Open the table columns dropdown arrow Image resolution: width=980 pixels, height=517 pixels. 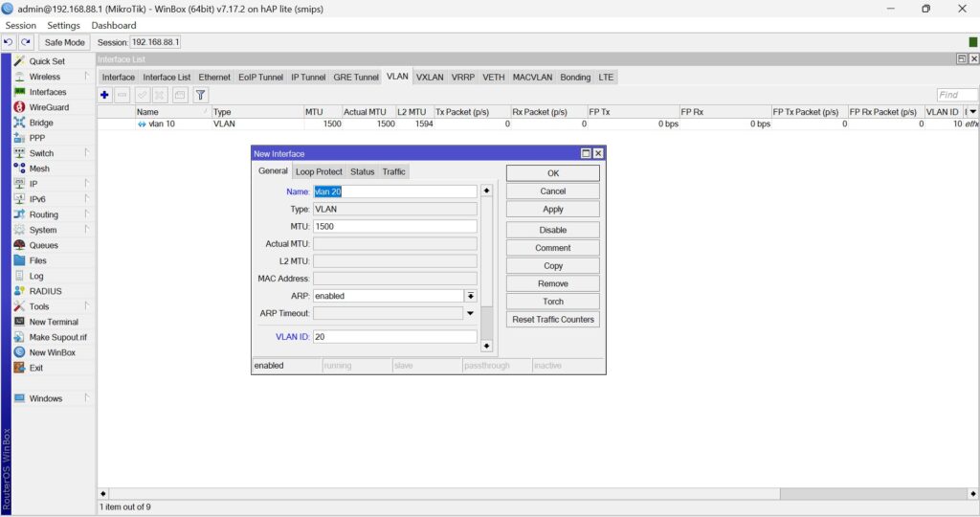coord(973,112)
